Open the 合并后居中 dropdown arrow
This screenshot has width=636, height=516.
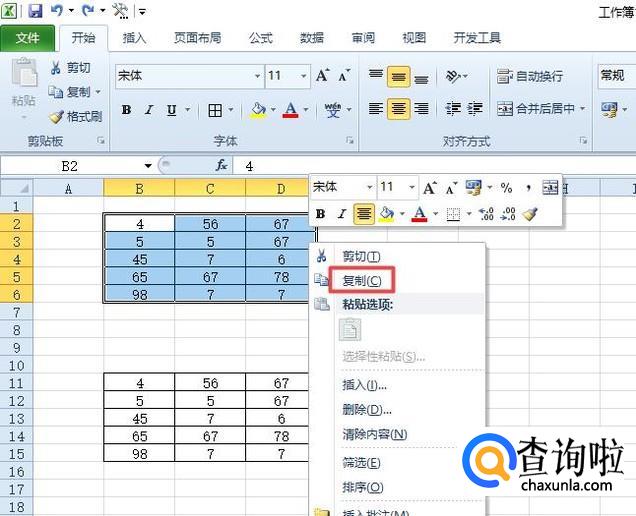[582, 108]
